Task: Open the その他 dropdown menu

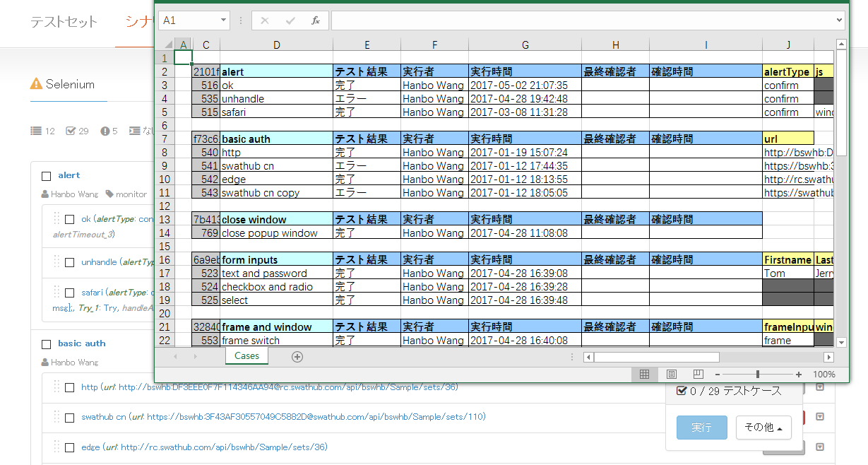Action: point(763,428)
